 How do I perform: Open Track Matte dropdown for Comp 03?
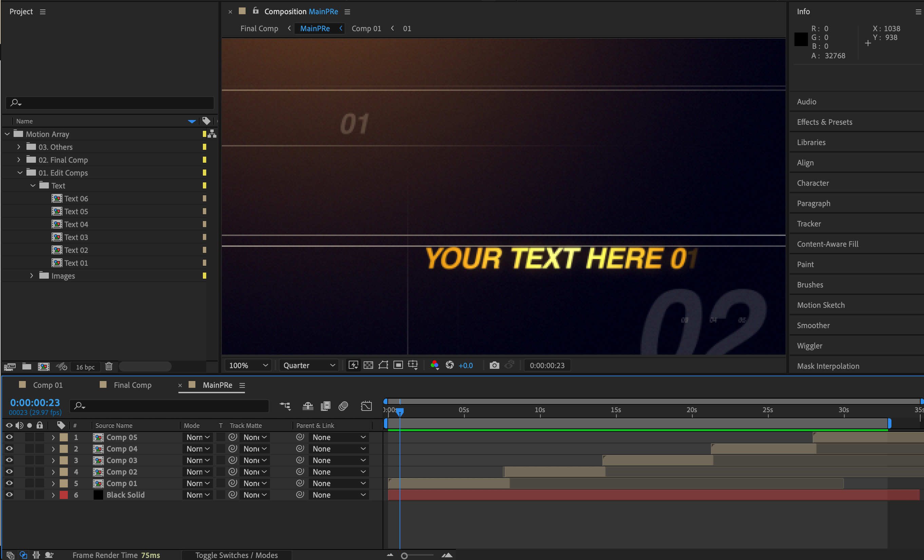[255, 460]
